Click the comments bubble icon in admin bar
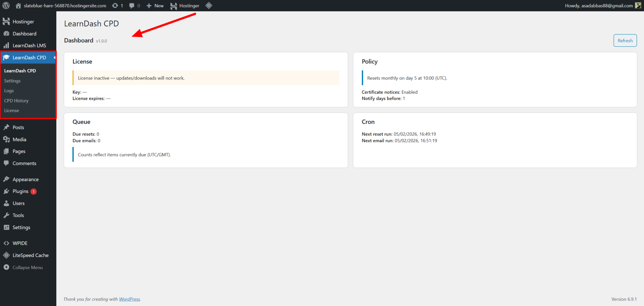 point(132,6)
